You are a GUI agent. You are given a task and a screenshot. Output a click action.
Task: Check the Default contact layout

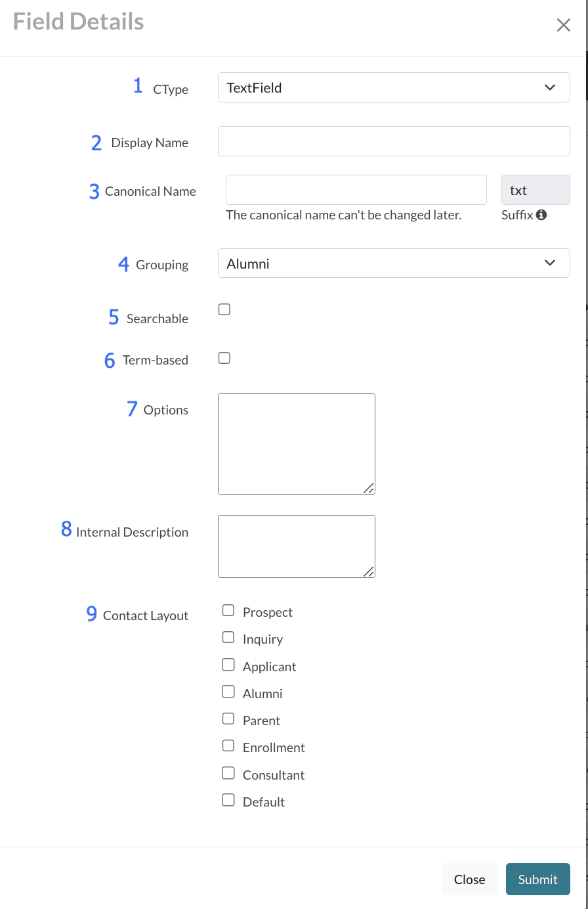(x=228, y=799)
